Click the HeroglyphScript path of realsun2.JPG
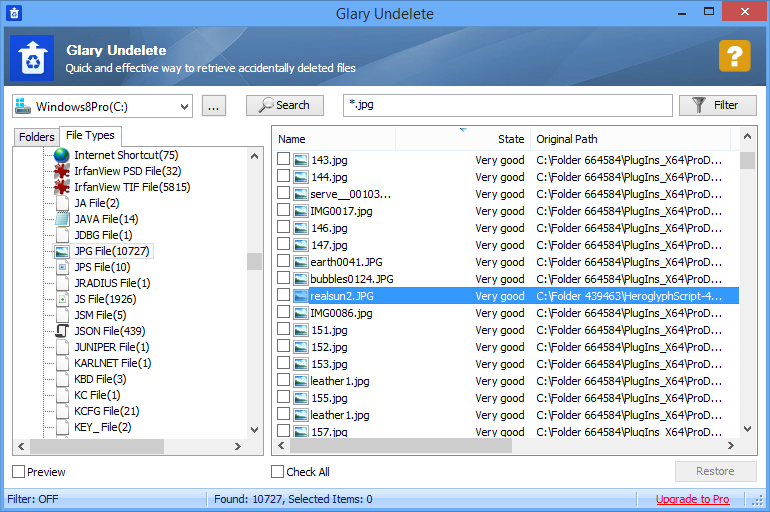 pyautogui.click(x=629, y=296)
